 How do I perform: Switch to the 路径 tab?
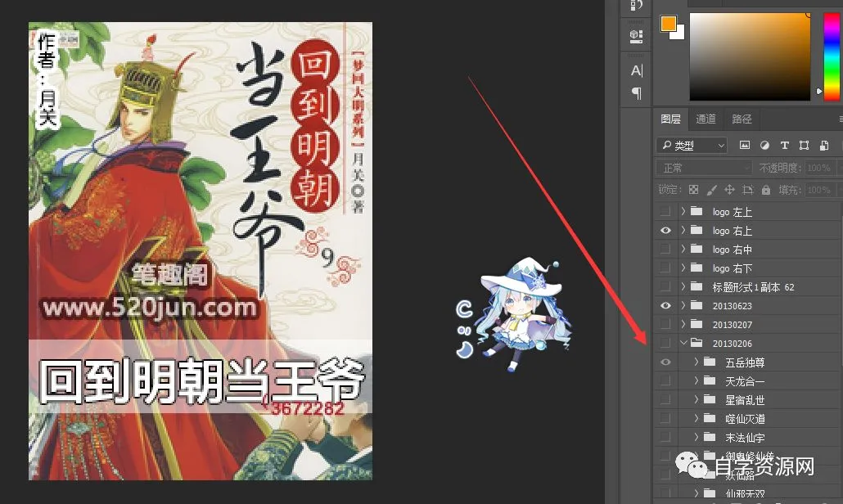coord(742,119)
